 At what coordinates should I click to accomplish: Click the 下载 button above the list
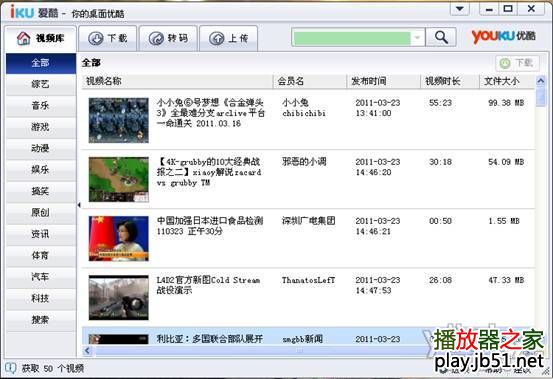[517, 63]
